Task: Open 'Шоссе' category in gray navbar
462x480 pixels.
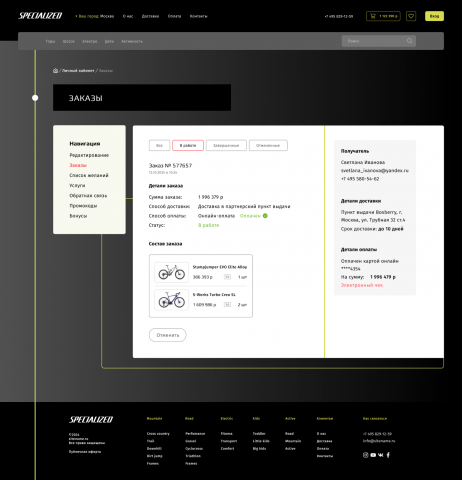Action: (69, 41)
